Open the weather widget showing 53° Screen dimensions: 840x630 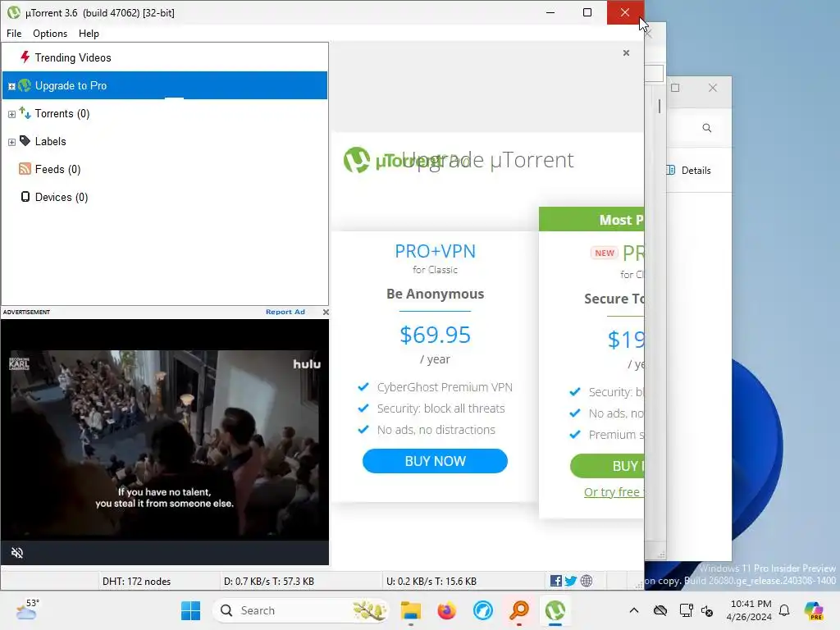point(27,609)
